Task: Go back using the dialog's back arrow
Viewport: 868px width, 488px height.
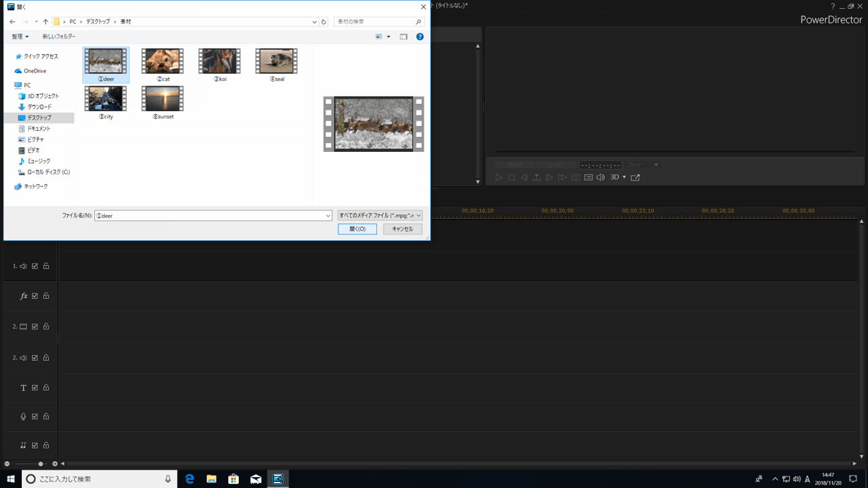Action: tap(12, 22)
